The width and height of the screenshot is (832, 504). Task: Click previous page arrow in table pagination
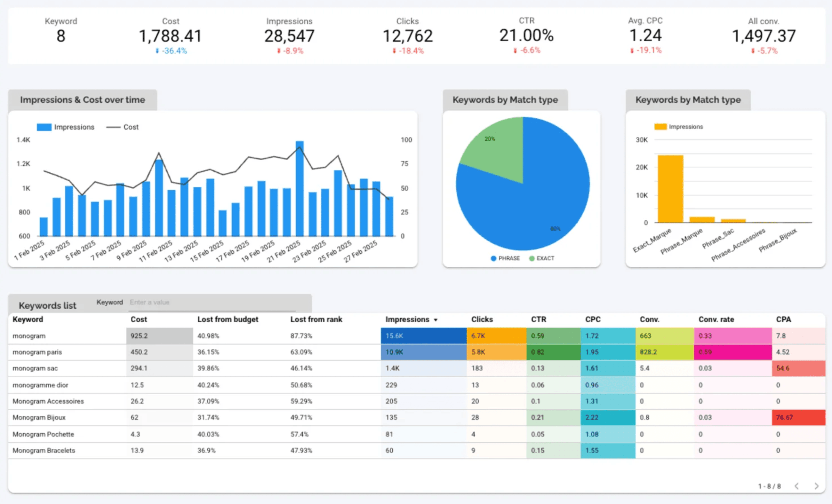[797, 486]
